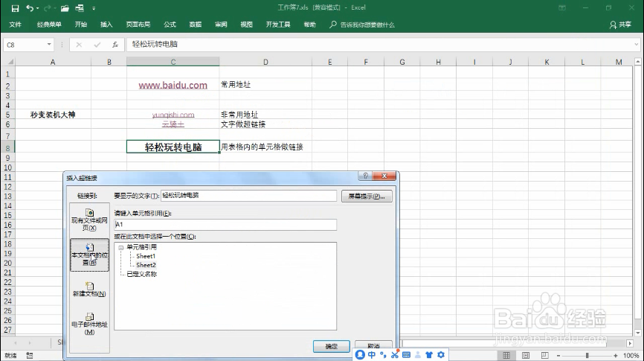644x361 pixels.
Task: Switch to the 页面布局 ribbon tab
Action: 138,25
